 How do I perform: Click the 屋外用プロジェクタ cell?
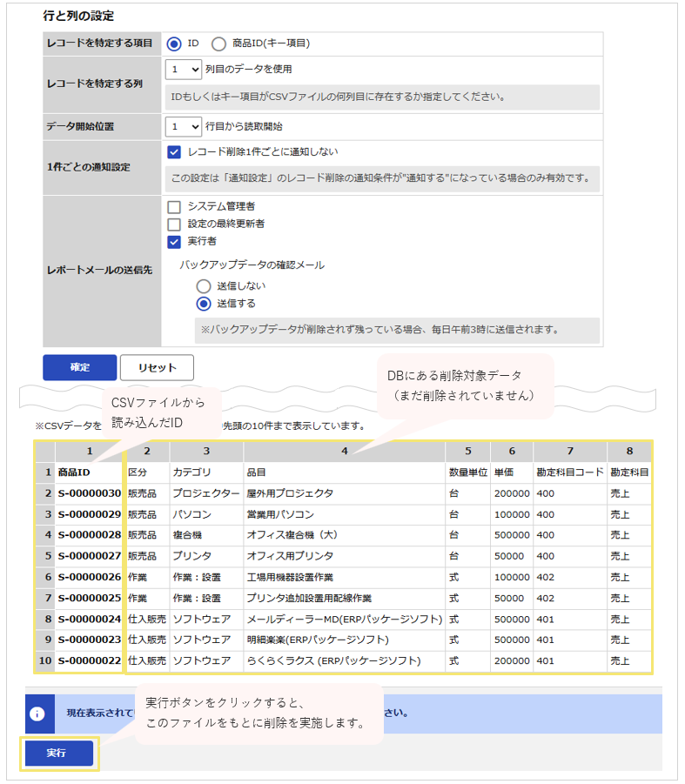344,493
